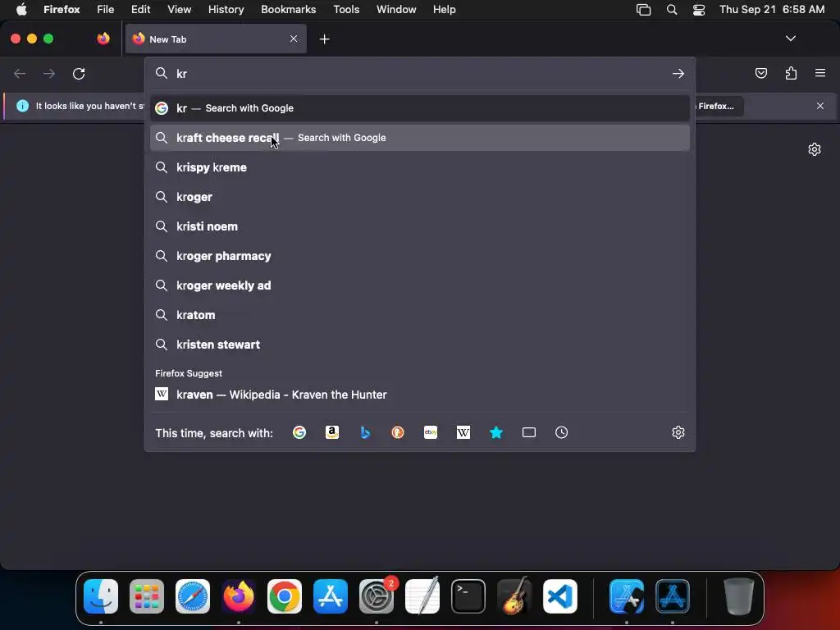Open Extensions puzzle icon
The width and height of the screenshot is (840, 630).
tap(791, 73)
